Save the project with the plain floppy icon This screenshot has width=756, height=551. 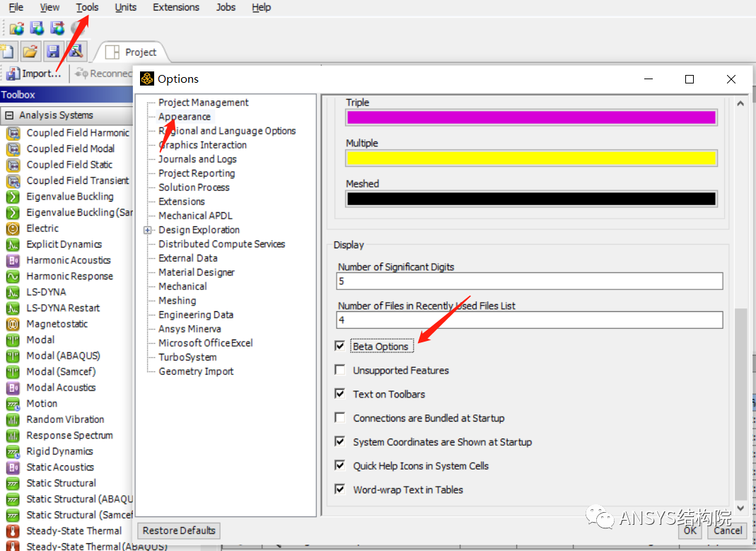[x=52, y=52]
